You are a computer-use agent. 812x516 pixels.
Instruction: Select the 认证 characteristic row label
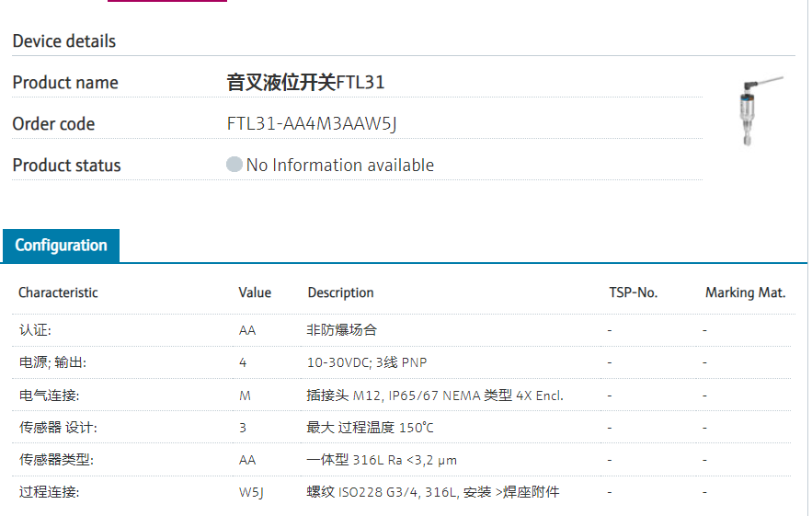[41, 329]
